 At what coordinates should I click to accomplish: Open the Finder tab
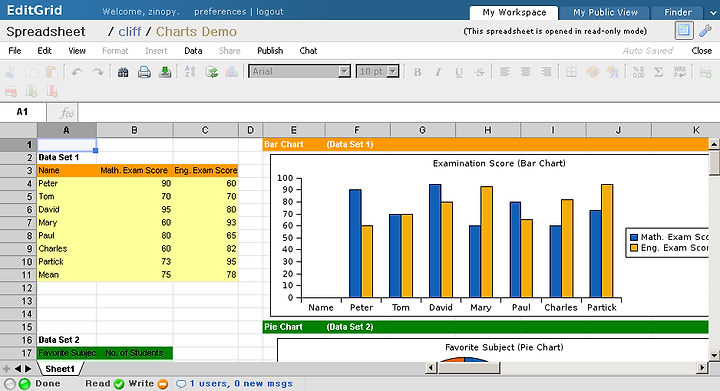(x=678, y=12)
